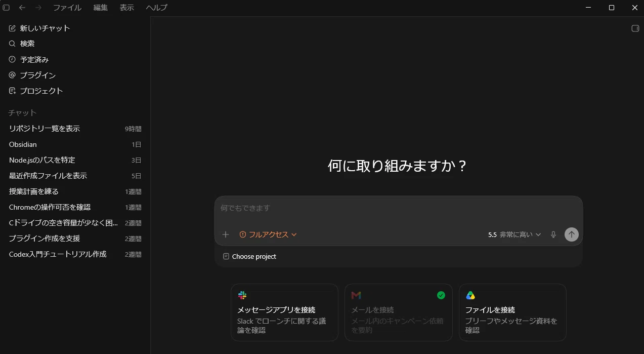Screen dimensions: 644x354
Task: Click the at-sign icon beside プラグイン
Action: 13,75
